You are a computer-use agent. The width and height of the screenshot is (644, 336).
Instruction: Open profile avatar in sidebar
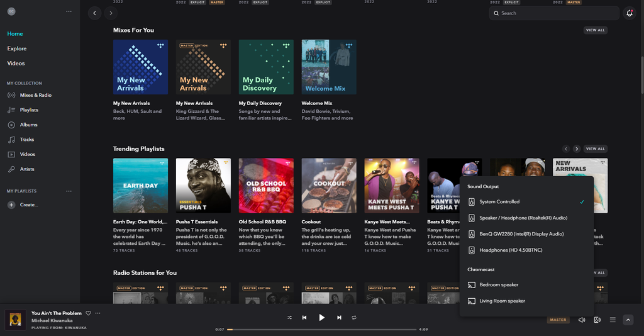click(x=11, y=11)
